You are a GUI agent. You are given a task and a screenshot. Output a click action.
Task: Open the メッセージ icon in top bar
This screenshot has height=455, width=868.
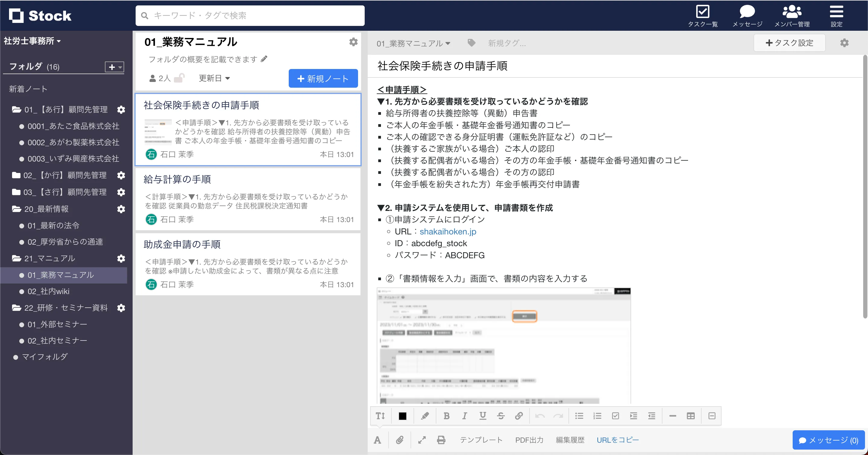(x=747, y=13)
